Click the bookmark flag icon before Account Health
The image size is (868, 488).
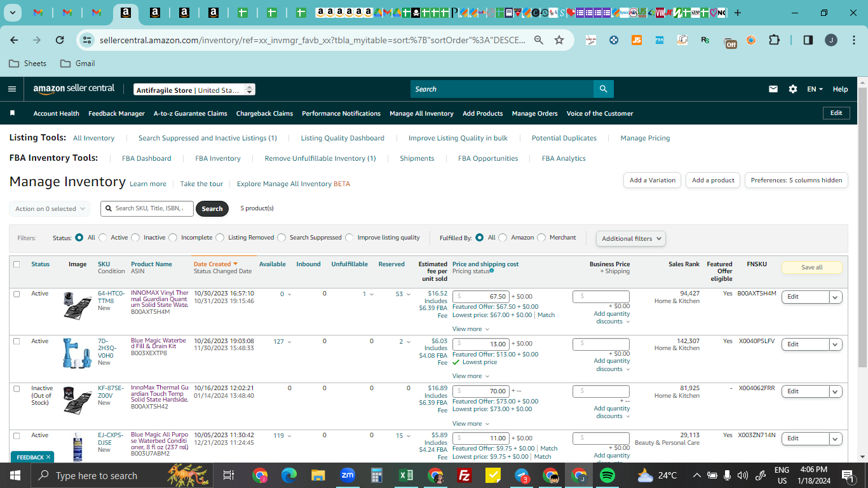pos(12,113)
